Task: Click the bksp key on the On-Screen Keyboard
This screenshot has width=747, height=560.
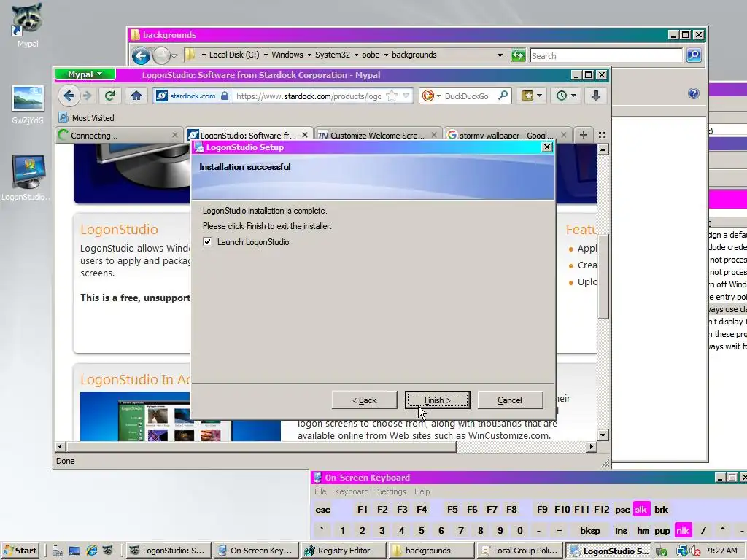Action: coord(589,531)
